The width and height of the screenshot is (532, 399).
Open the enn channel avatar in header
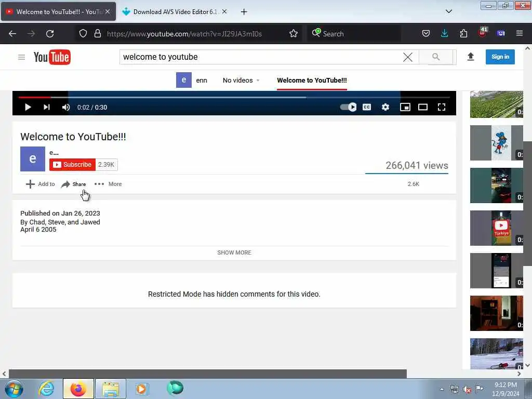184,80
